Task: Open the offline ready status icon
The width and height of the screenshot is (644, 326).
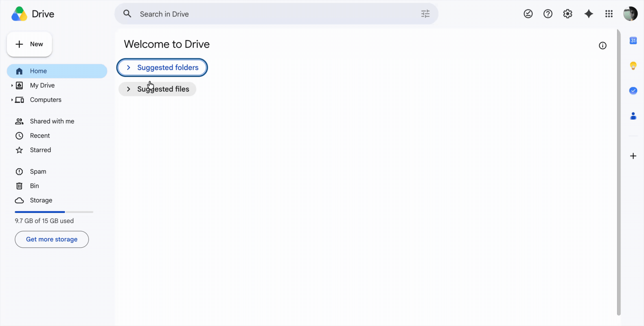Action: (x=528, y=14)
